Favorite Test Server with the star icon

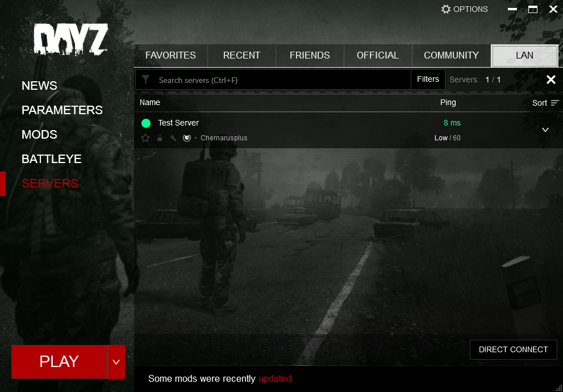[x=145, y=138]
